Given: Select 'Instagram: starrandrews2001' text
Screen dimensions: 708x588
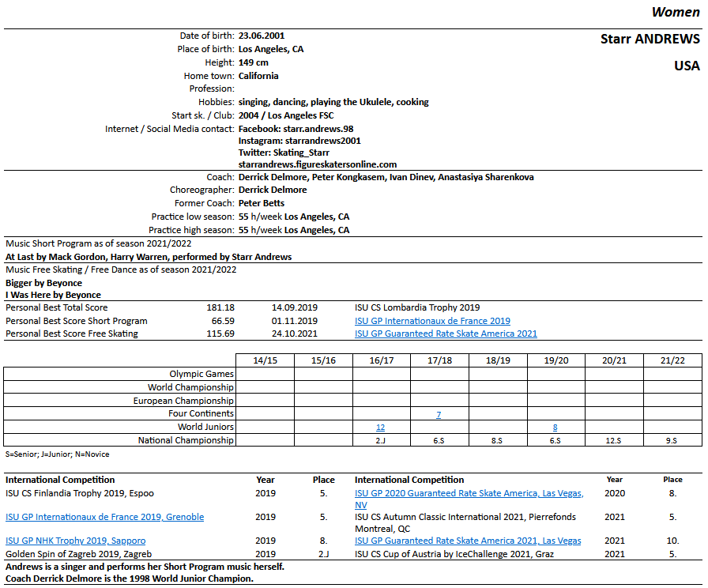Looking at the screenshot, I should [x=299, y=141].
